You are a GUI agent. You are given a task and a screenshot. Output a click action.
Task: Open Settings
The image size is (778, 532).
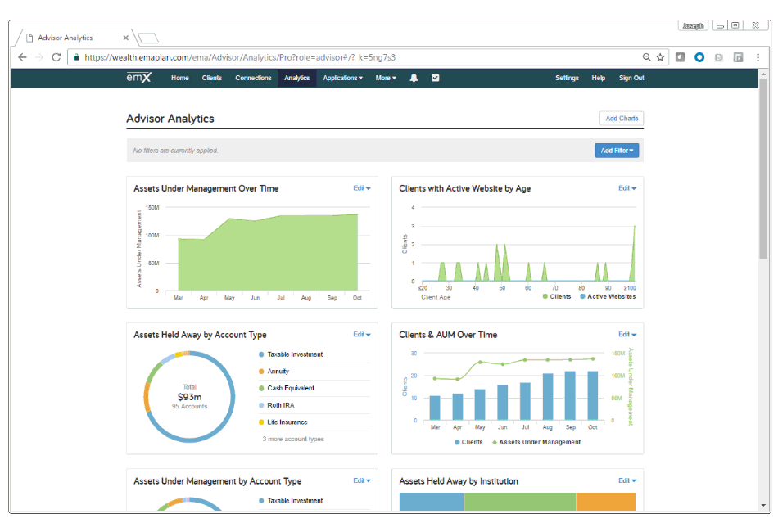coord(568,78)
